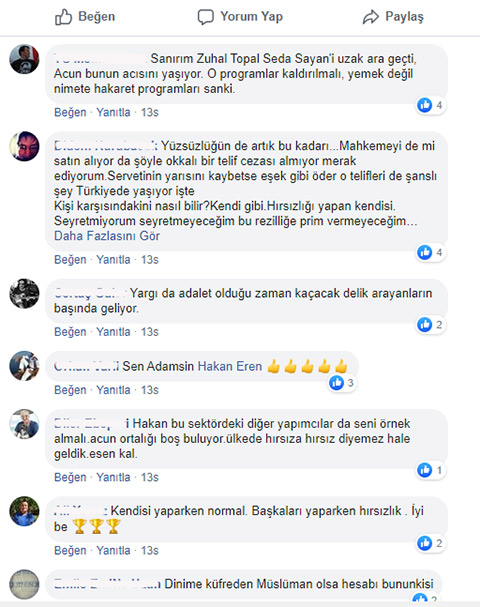Open avatar next to Dinime küfreden comment
The image size is (480, 607).
24,584
